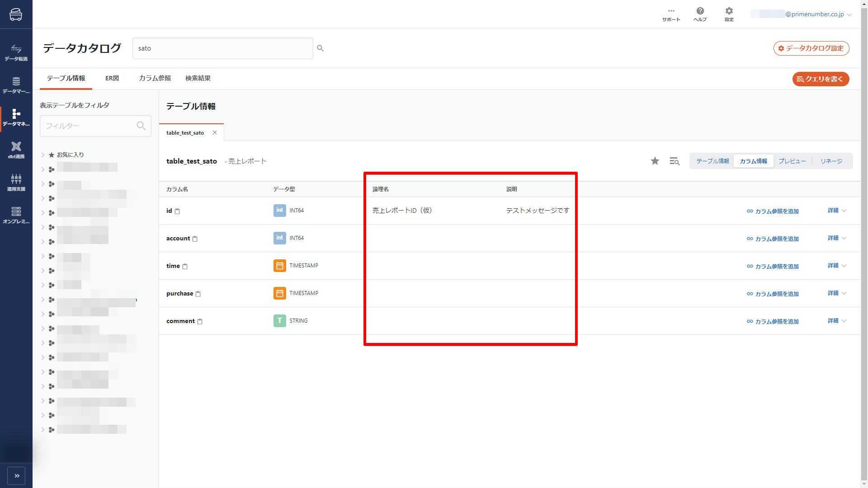This screenshot has width=868, height=488.
Task: Click the クエリを書く button
Action: click(821, 79)
